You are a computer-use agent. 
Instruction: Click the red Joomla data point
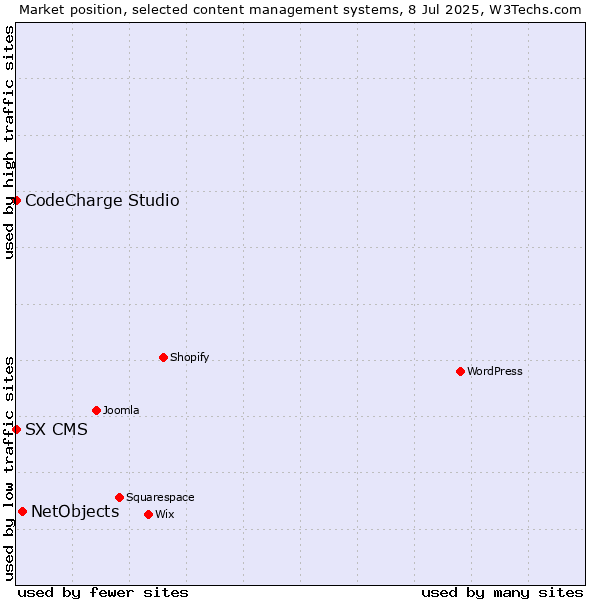pos(96,410)
